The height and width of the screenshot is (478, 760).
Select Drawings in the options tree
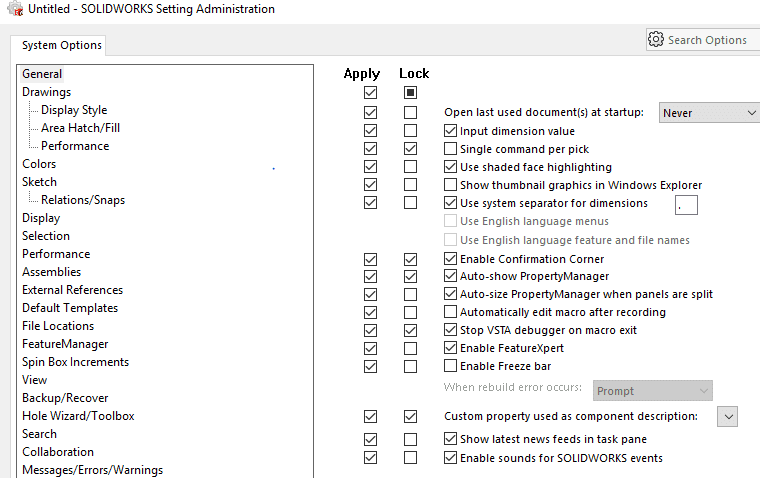coord(47,92)
